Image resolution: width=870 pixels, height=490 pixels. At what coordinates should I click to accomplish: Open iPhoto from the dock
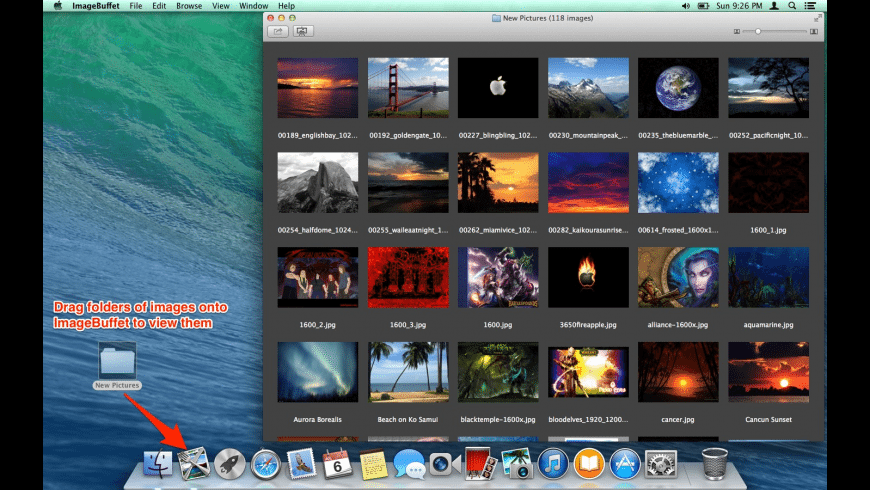tap(517, 464)
